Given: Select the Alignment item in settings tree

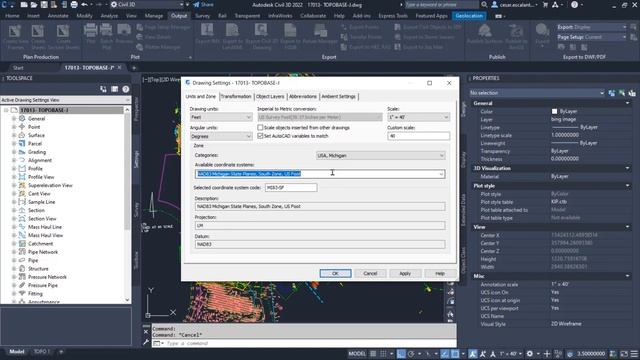Looking at the screenshot, I should pos(40,160).
